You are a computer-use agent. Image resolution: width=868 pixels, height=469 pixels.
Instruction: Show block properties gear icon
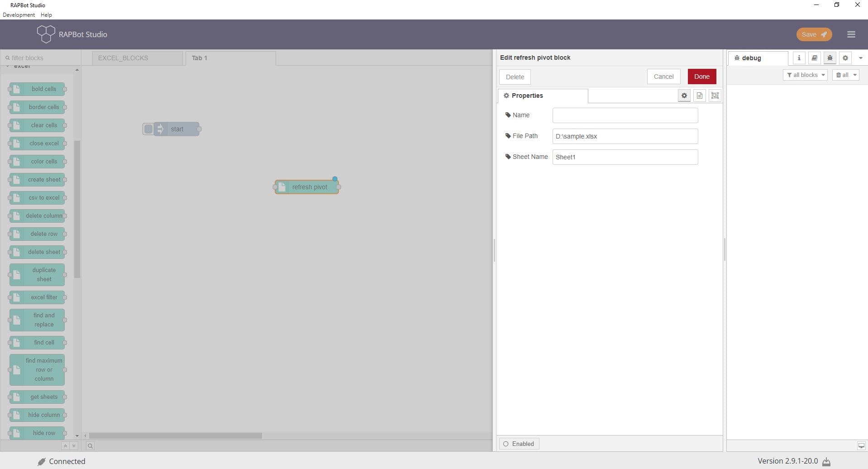click(684, 96)
